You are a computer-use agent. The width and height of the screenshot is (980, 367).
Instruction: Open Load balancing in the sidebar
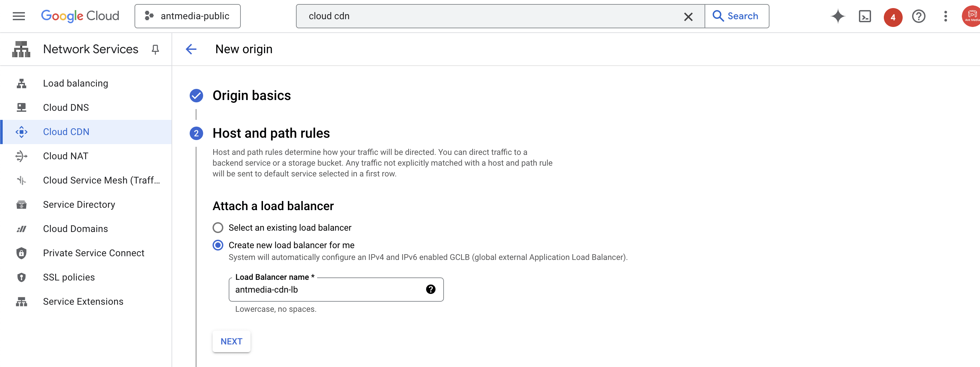click(x=86, y=84)
